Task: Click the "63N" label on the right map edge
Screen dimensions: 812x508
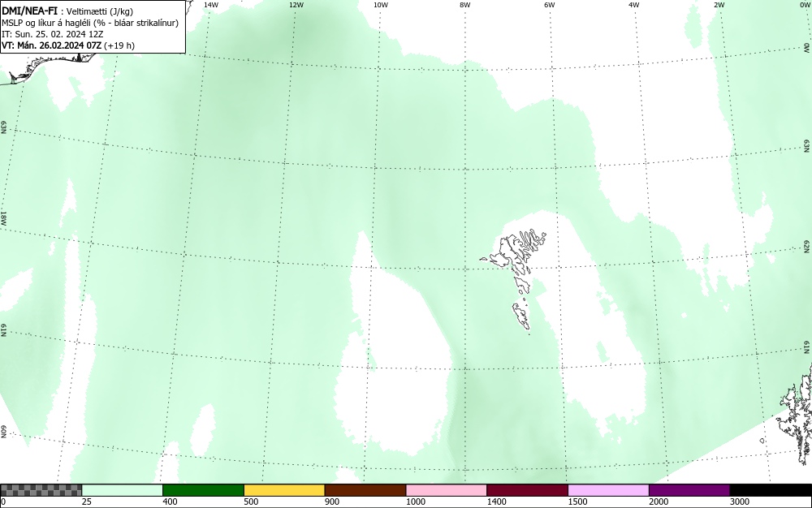Action: click(x=807, y=146)
